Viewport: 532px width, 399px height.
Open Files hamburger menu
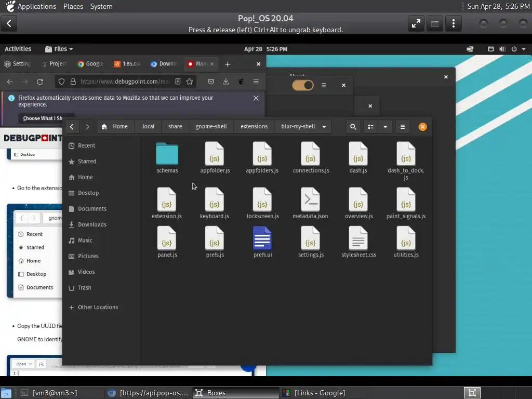click(403, 127)
